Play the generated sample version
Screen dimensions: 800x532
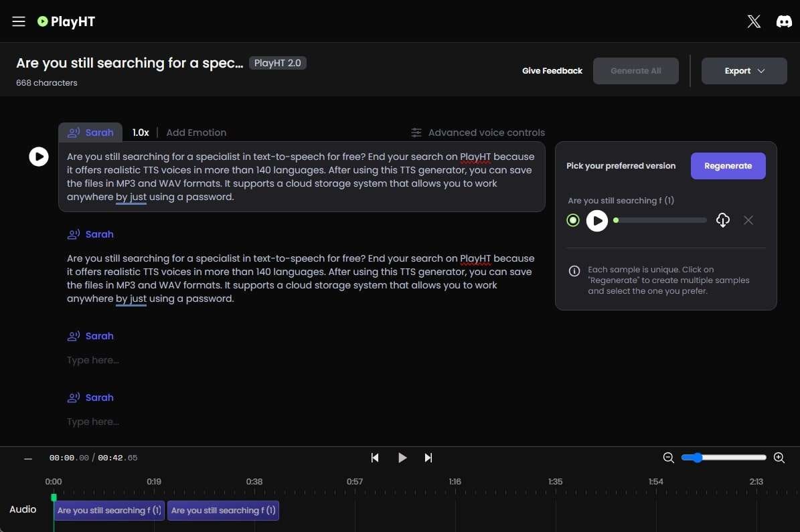click(597, 221)
